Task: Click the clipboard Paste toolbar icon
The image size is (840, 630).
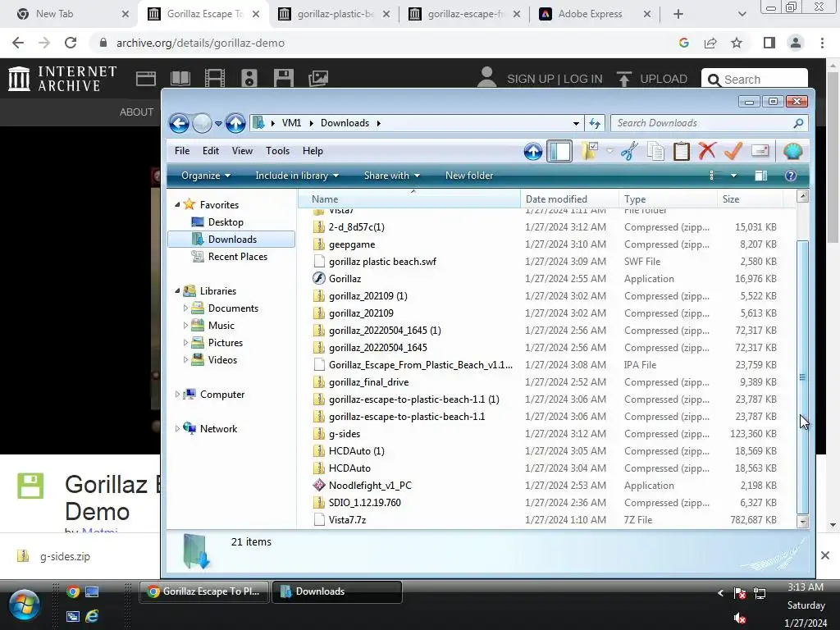Action: tap(682, 151)
